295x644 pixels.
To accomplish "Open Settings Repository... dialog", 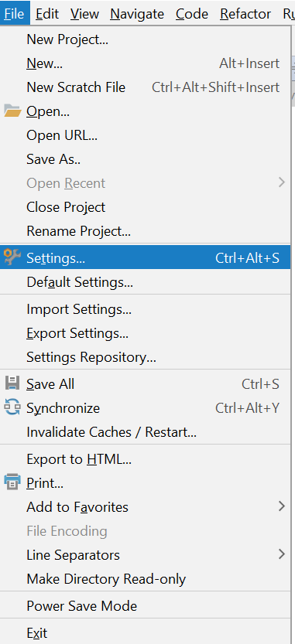I will click(x=146, y=357).
